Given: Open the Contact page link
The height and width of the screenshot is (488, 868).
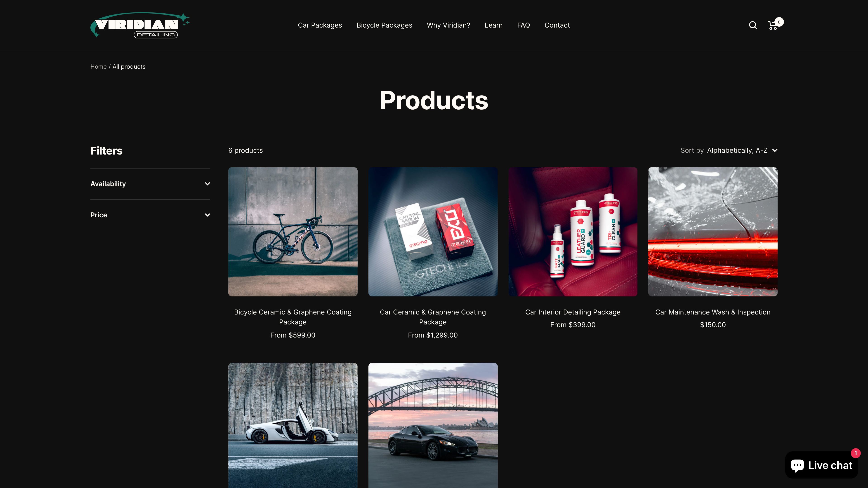Looking at the screenshot, I should [x=557, y=25].
